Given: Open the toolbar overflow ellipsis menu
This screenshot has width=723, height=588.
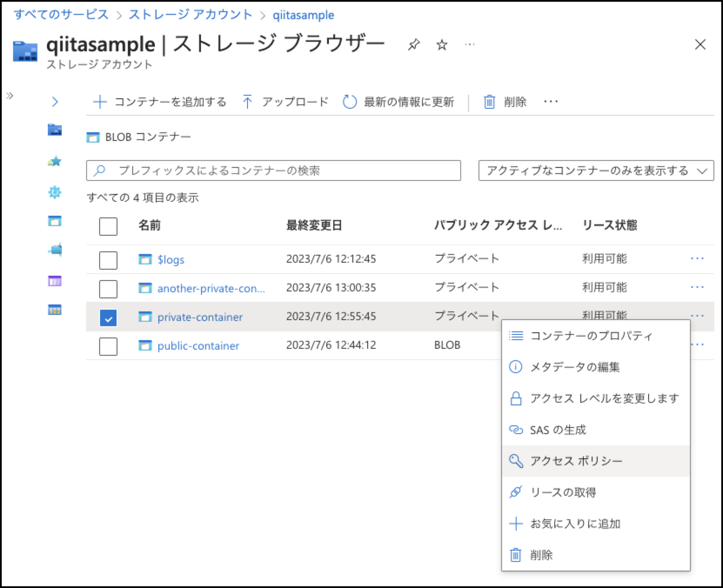Looking at the screenshot, I should [551, 102].
